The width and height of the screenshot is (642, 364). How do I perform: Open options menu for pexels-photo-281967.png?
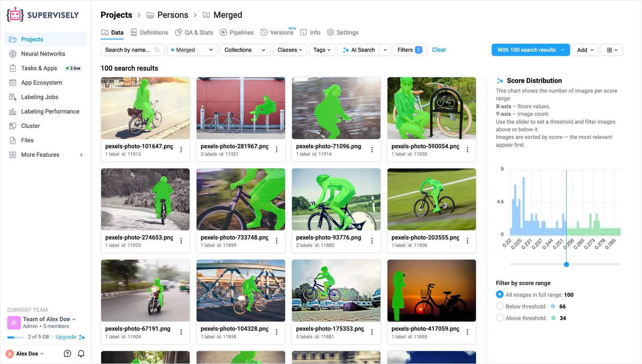point(276,150)
